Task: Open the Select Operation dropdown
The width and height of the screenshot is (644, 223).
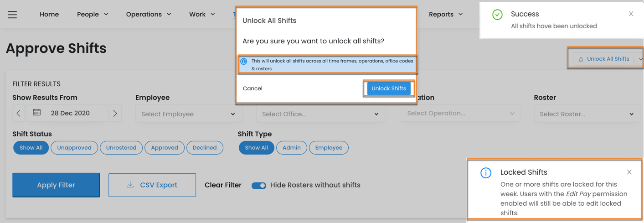Action: 460,113
